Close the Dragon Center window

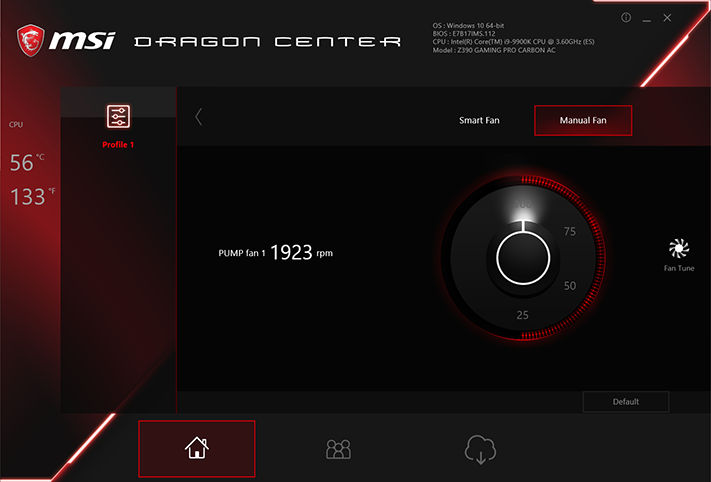(x=667, y=18)
